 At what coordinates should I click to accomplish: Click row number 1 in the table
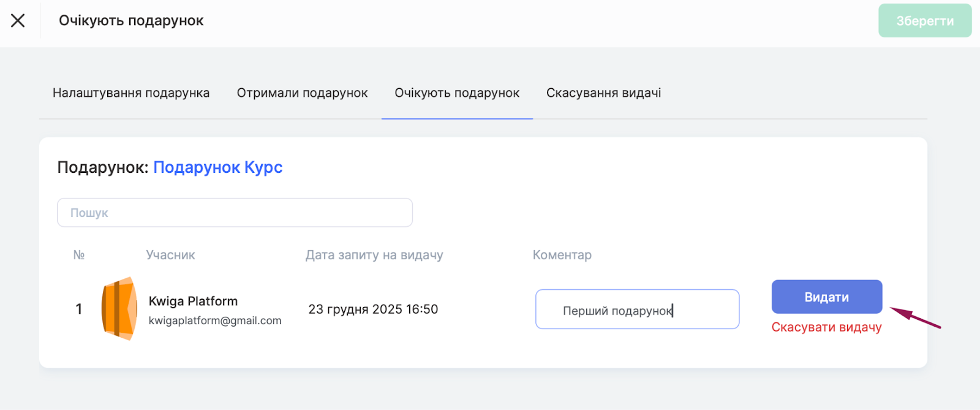[79, 309]
